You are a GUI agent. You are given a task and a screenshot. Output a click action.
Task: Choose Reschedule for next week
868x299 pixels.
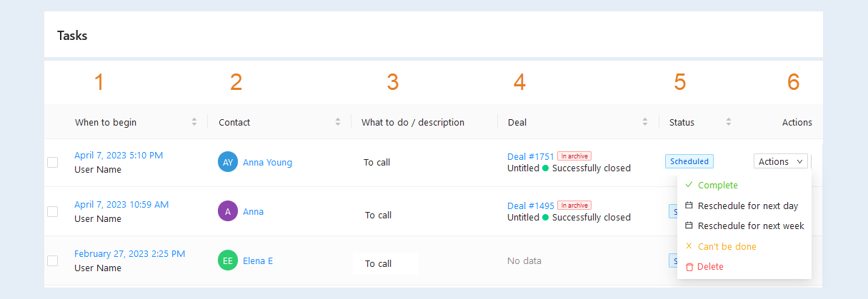pos(744,225)
